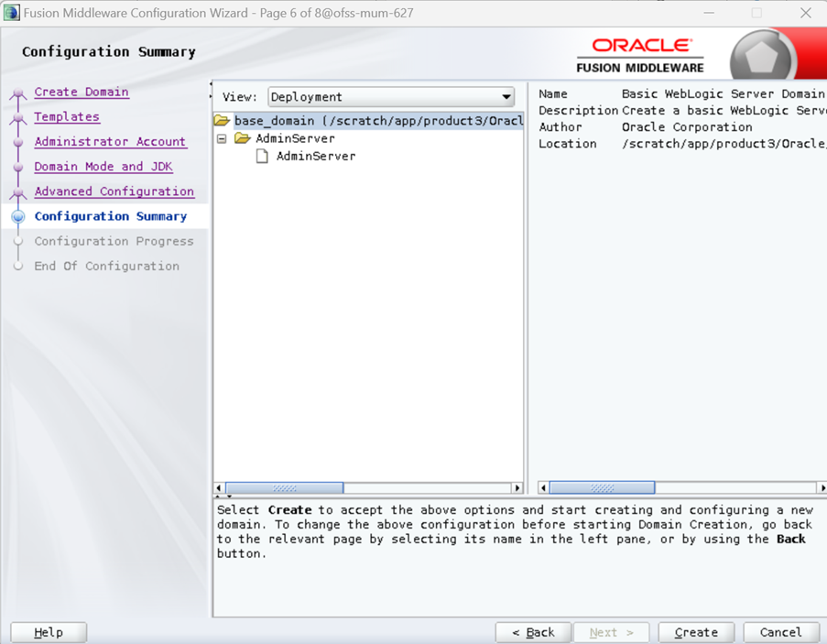Image resolution: width=827 pixels, height=644 pixels.
Task: Click the Configuration Summary step bullet
Action: coord(18,217)
